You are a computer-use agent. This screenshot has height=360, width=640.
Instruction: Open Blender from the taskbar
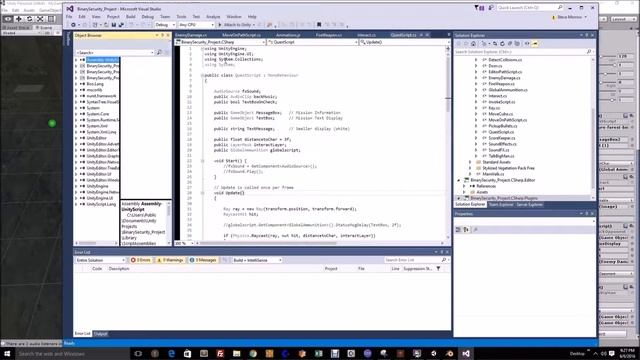pyautogui.click(x=449, y=353)
